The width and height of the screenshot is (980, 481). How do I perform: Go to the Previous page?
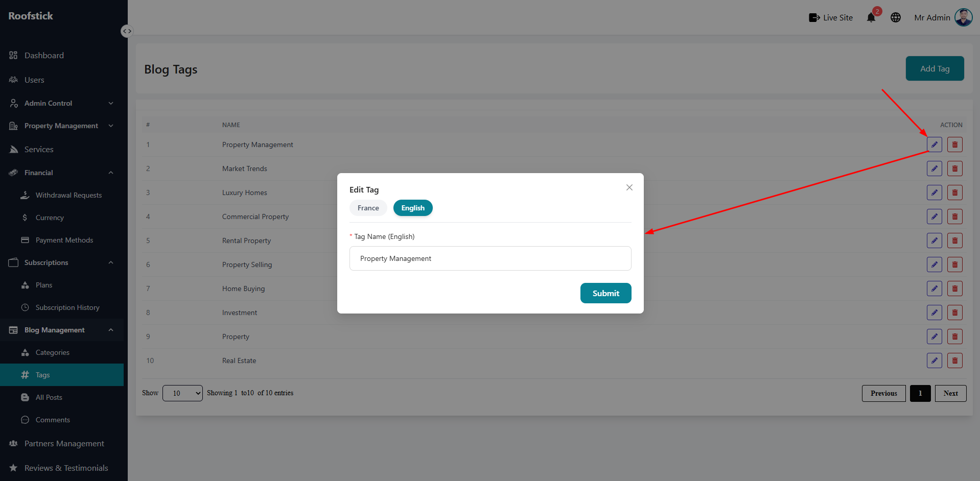point(883,393)
